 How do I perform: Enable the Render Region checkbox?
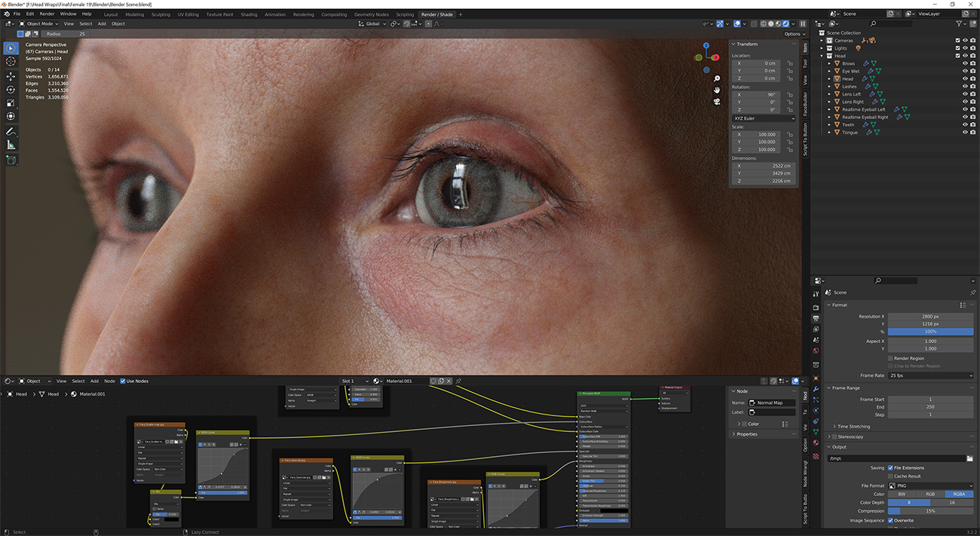point(892,357)
